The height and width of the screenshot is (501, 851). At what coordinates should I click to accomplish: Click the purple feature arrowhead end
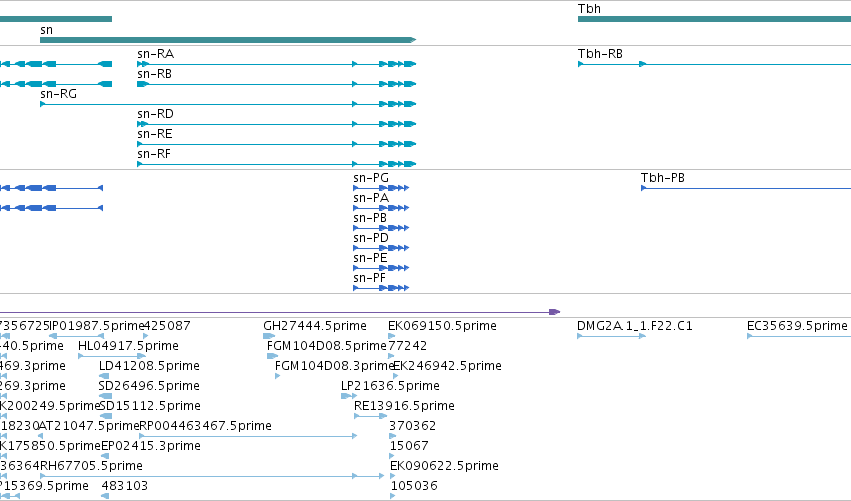tap(554, 312)
